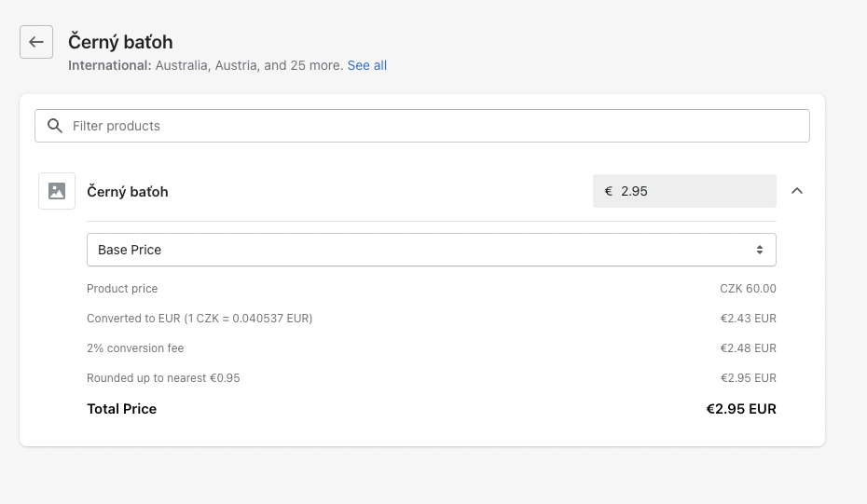Click the bold Total Price label
867x504 pixels.
click(x=122, y=409)
